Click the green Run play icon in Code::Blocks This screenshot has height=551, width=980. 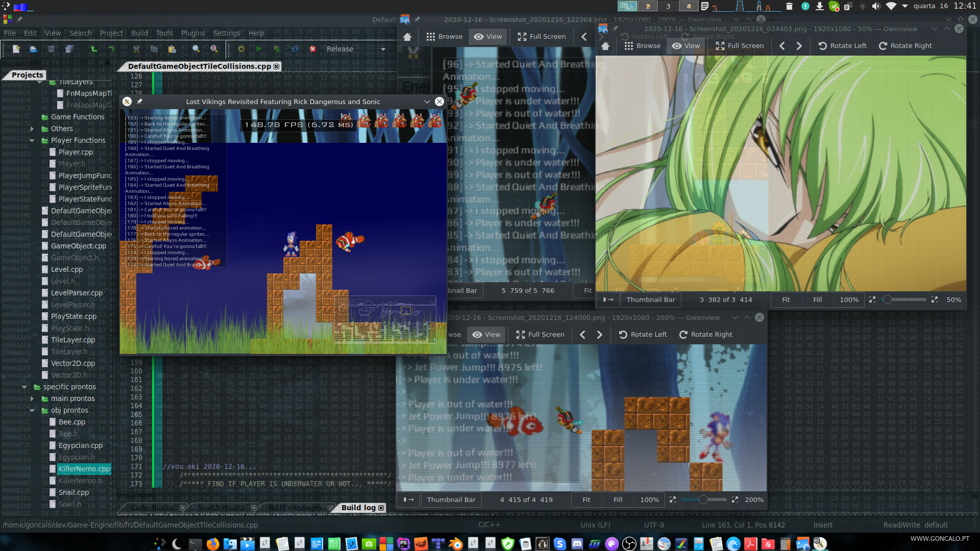click(259, 49)
